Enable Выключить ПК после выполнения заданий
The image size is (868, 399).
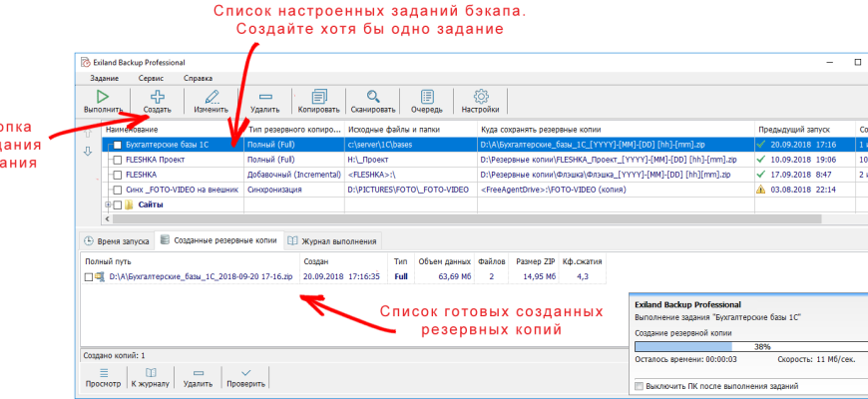pos(640,385)
